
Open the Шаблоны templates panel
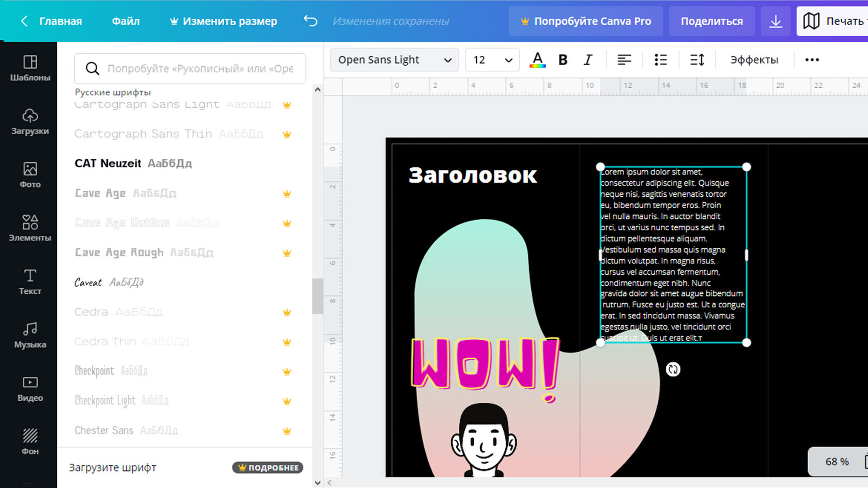(x=30, y=68)
